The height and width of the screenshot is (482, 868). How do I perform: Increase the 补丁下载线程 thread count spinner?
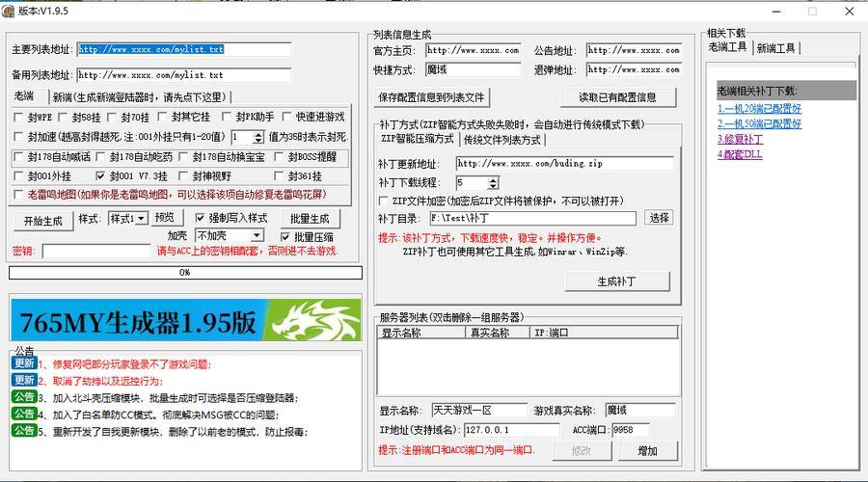click(495, 179)
